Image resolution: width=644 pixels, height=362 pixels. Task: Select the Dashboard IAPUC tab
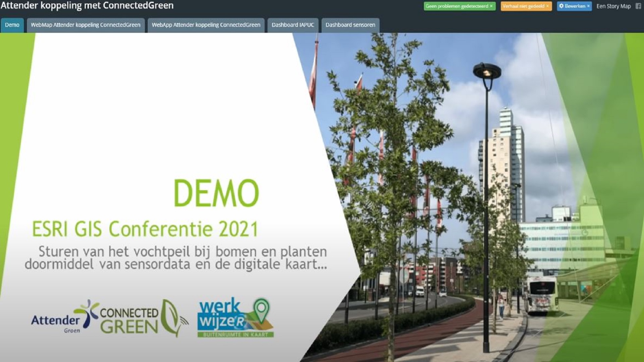(293, 25)
